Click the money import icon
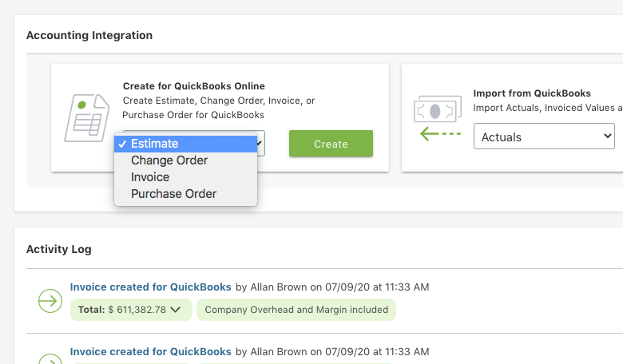Image resolution: width=623 pixels, height=364 pixels. tap(437, 111)
